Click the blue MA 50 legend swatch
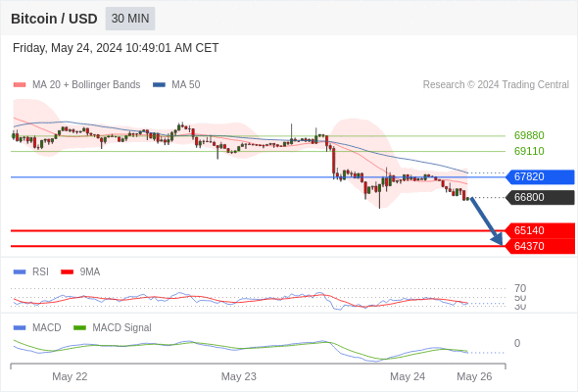 (x=160, y=85)
